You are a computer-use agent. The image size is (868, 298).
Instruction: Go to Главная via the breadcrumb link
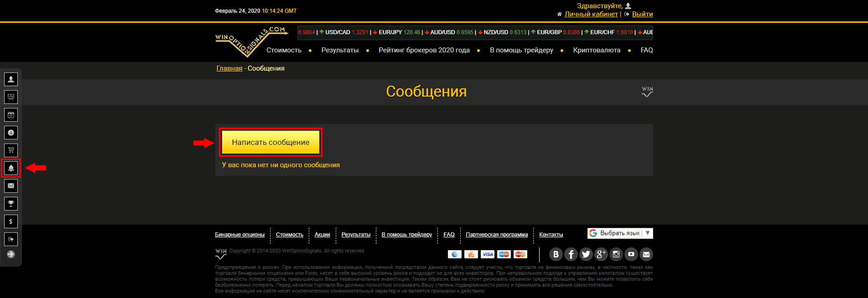tap(229, 68)
